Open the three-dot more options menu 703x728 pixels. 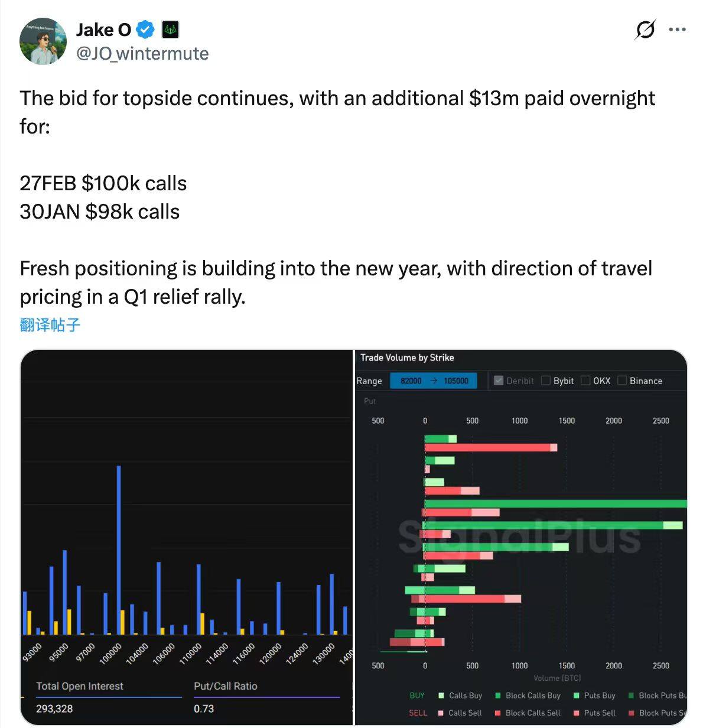677,30
